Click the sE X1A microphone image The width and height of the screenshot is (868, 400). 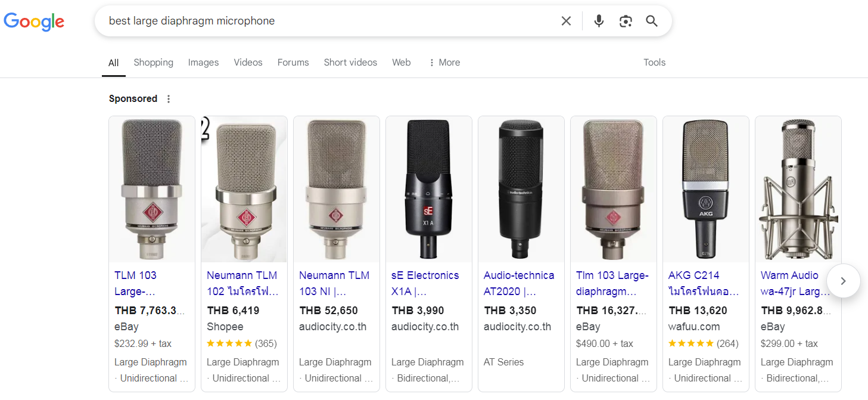click(x=429, y=190)
